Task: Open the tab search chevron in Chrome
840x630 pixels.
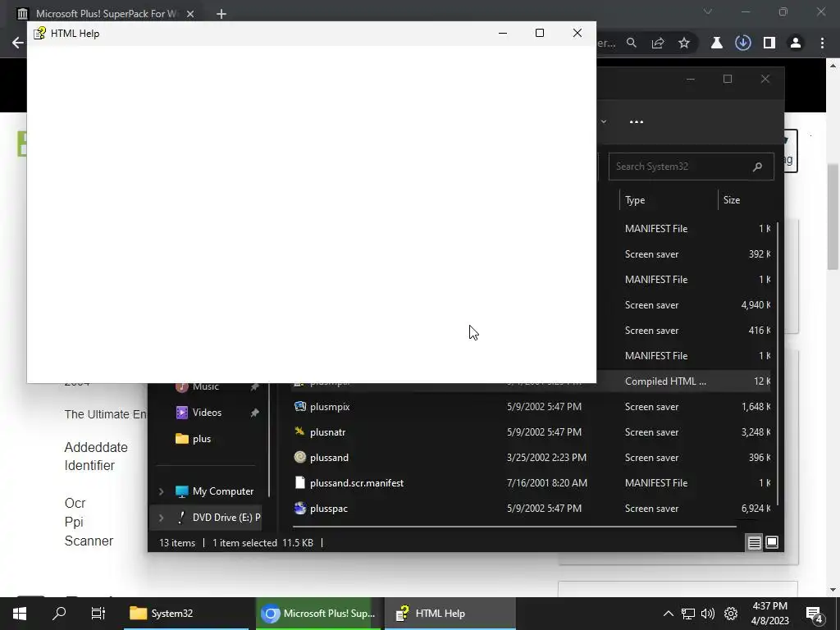Action: point(708,11)
